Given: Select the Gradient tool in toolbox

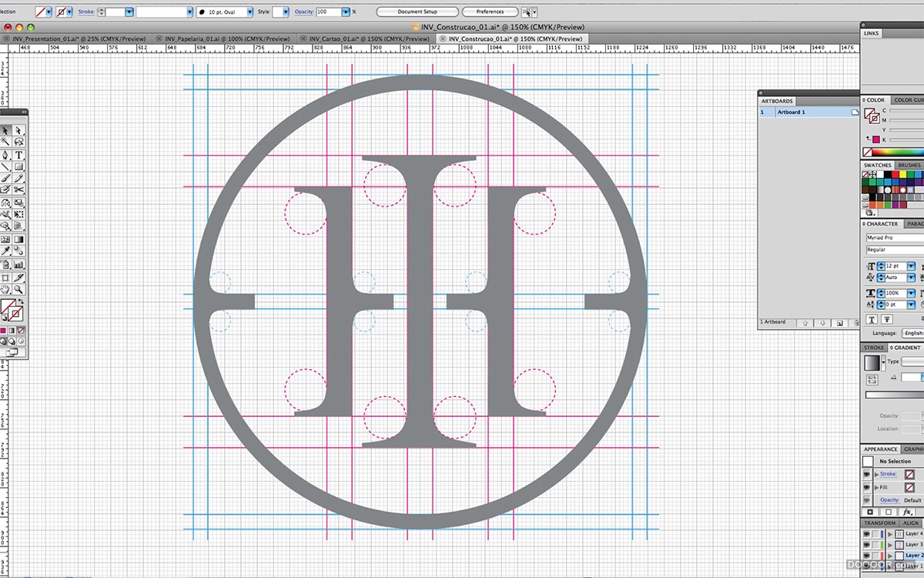Looking at the screenshot, I should 19,239.
